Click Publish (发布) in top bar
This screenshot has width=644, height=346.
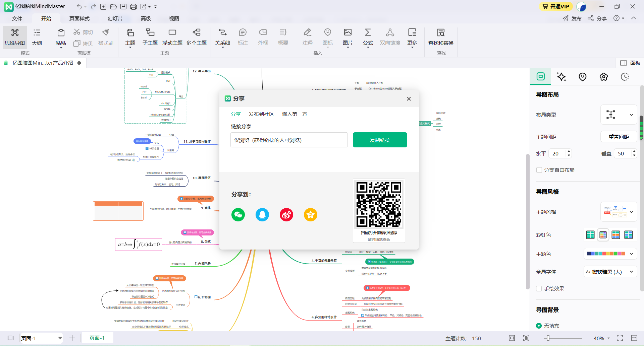pyautogui.click(x=572, y=18)
